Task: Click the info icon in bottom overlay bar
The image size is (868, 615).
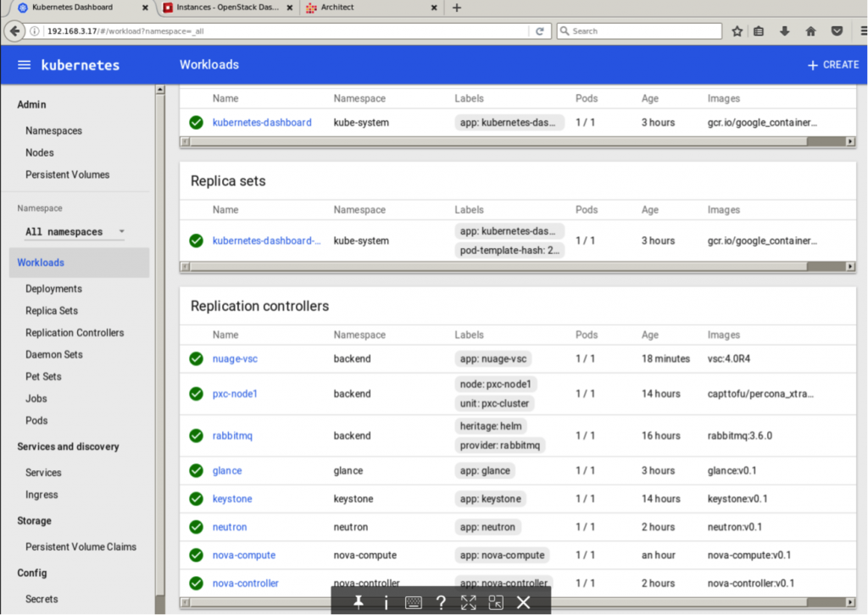Action: (x=386, y=602)
